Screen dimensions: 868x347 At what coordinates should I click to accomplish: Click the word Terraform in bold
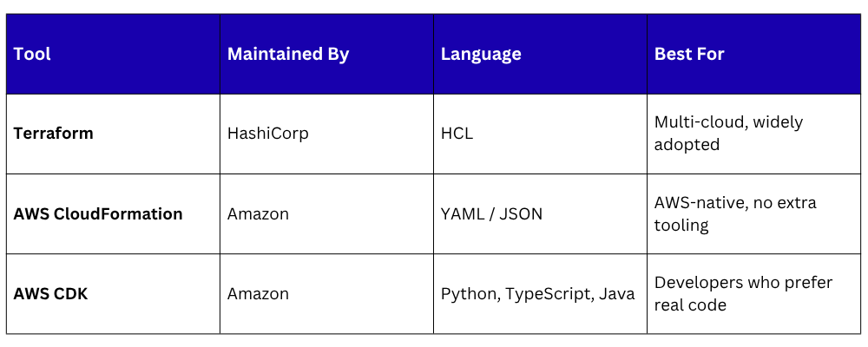pos(53,134)
